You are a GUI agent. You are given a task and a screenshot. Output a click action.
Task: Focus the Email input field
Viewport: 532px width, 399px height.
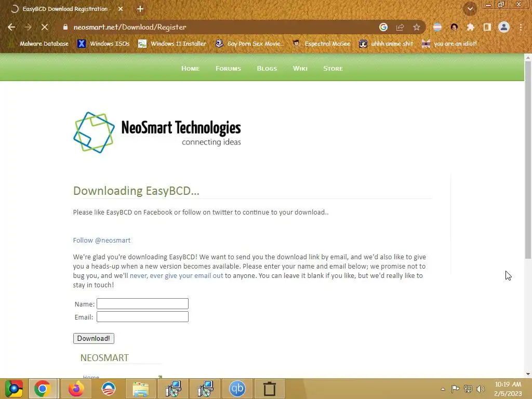(142, 316)
